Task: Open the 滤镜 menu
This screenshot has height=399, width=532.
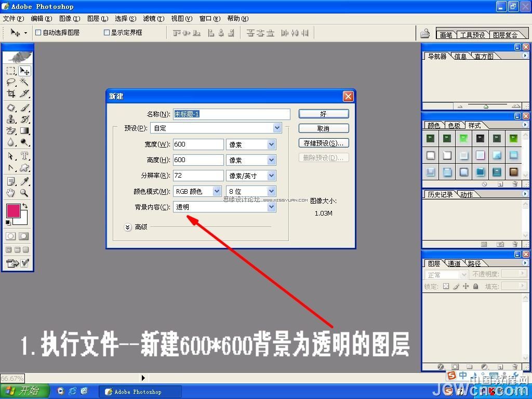Action: pos(154,19)
